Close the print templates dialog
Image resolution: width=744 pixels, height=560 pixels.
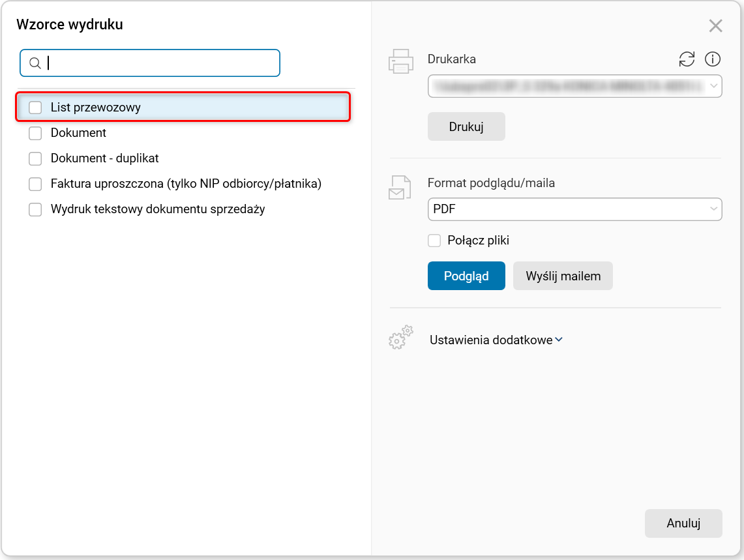pos(715,26)
